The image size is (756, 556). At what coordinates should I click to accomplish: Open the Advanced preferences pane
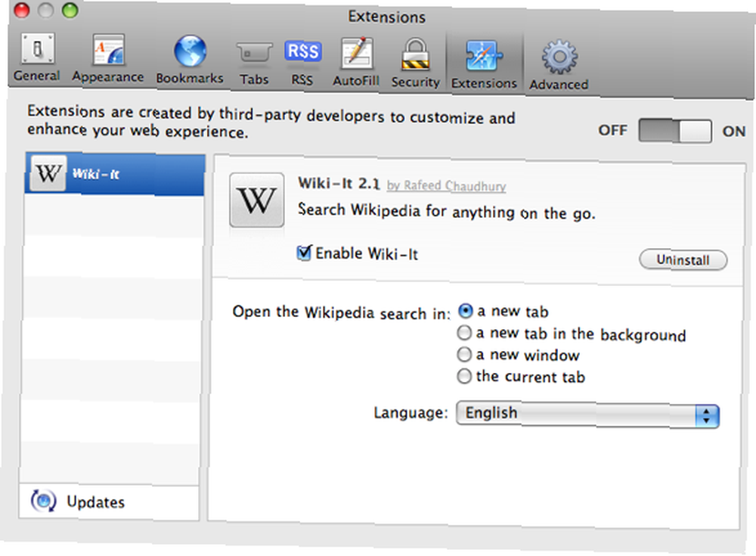pyautogui.click(x=559, y=66)
